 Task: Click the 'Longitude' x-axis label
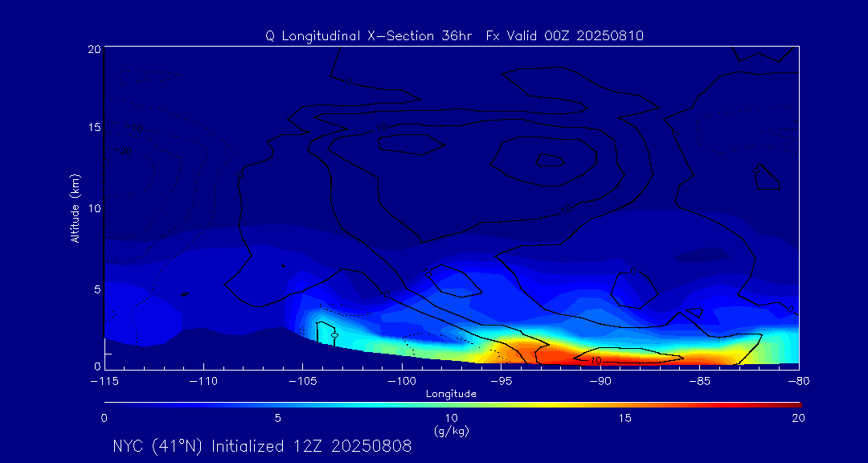(451, 394)
